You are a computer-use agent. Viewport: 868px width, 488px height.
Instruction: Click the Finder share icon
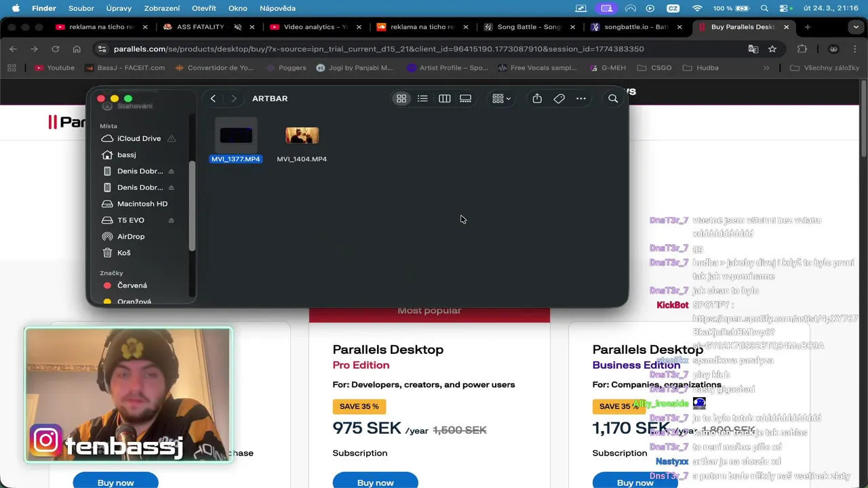tap(537, 98)
